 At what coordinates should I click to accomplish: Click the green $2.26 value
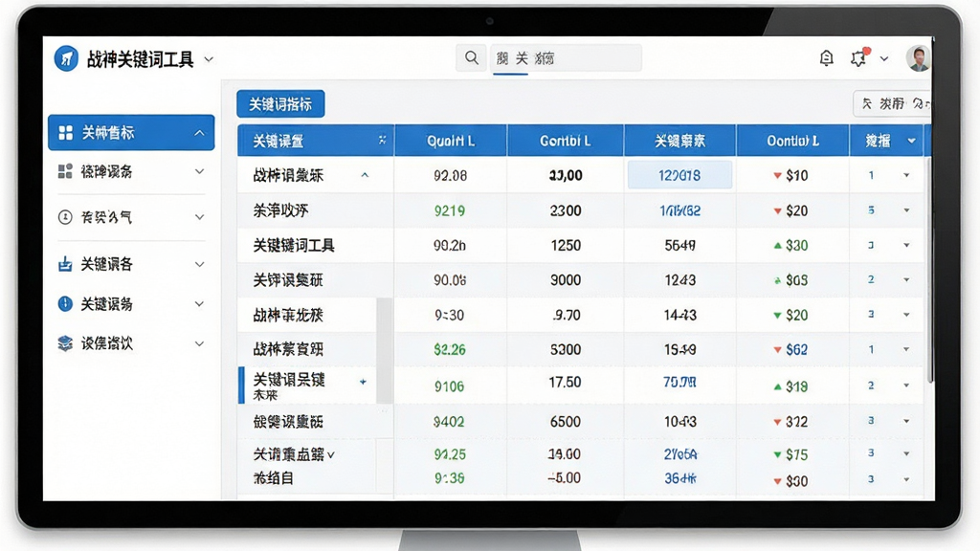point(450,349)
